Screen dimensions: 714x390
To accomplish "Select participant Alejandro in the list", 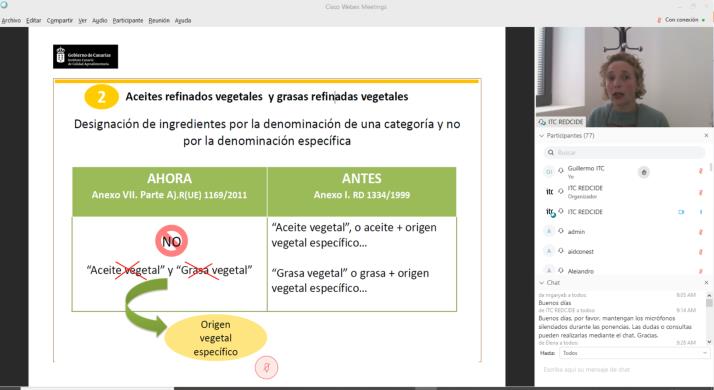I will pyautogui.click(x=622, y=271).
